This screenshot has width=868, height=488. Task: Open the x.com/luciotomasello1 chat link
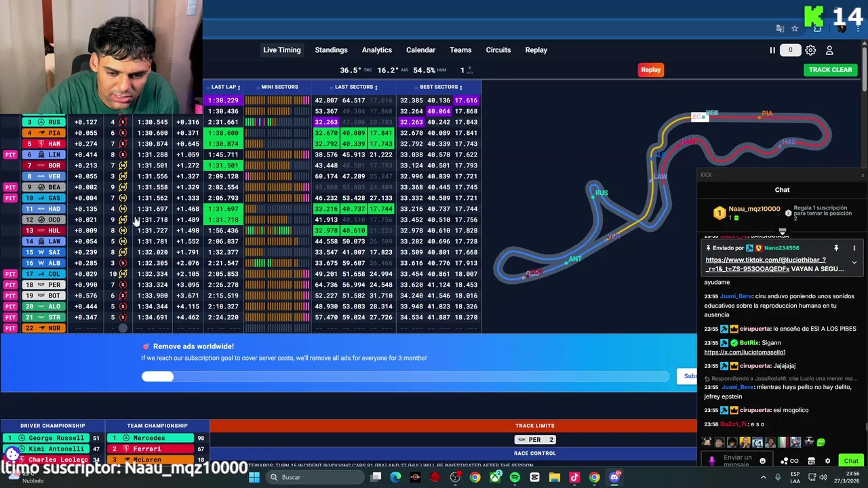click(745, 352)
